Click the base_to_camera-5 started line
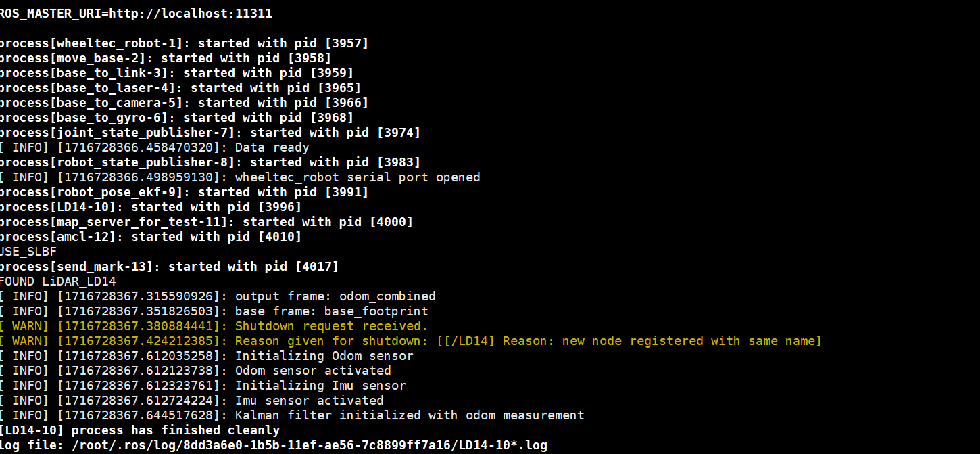The width and height of the screenshot is (980, 454). point(184,103)
